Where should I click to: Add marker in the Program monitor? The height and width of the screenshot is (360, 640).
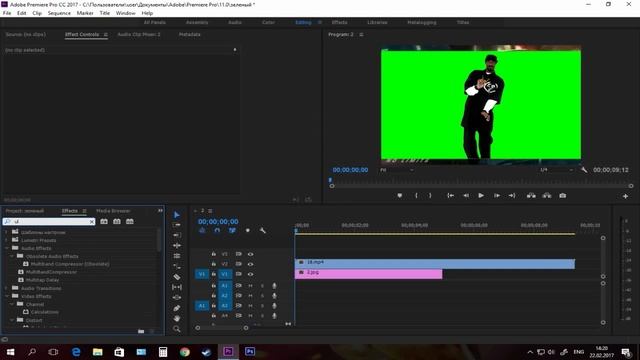click(400, 196)
